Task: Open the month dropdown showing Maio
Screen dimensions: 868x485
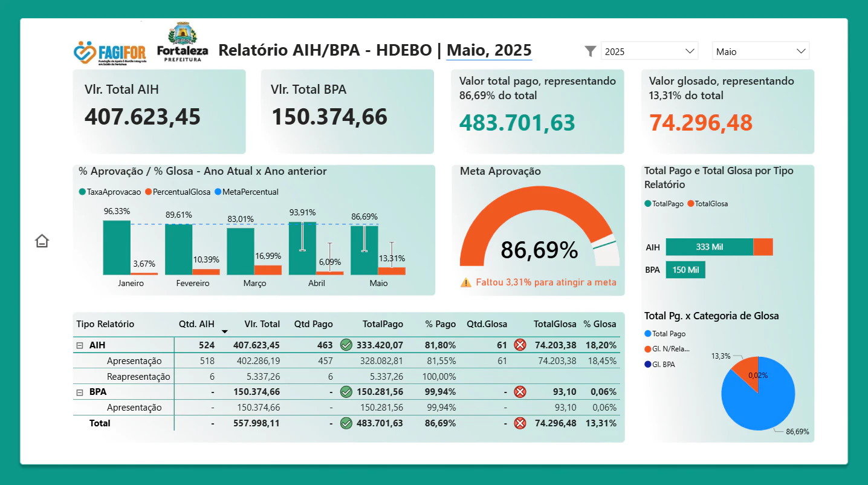Action: pos(760,51)
